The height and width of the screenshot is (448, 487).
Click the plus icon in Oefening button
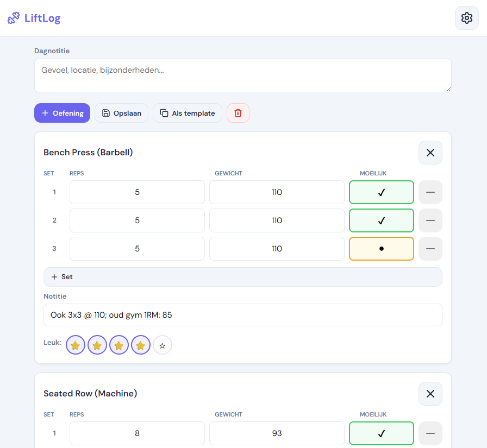pos(44,113)
